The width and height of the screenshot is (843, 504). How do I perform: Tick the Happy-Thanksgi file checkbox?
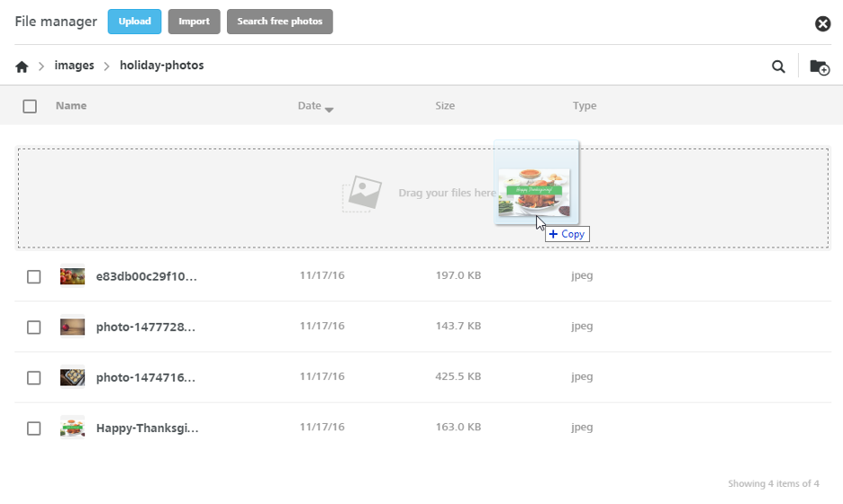click(x=34, y=428)
